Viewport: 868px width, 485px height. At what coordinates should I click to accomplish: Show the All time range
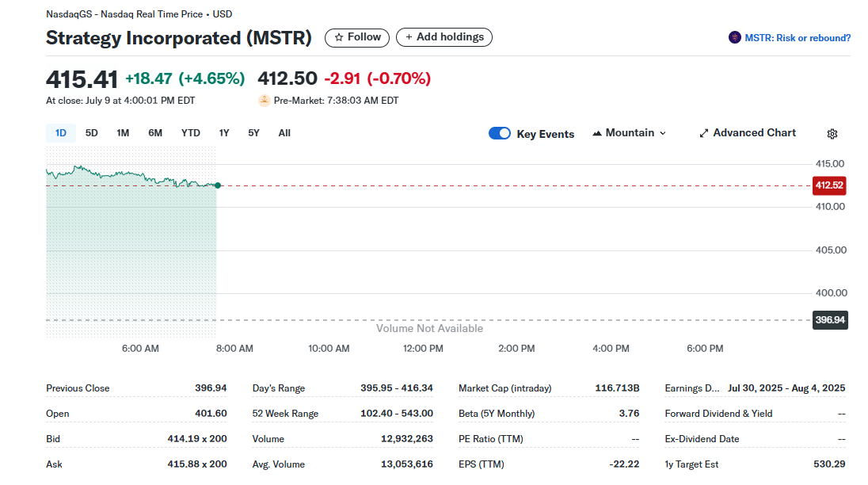(x=284, y=133)
